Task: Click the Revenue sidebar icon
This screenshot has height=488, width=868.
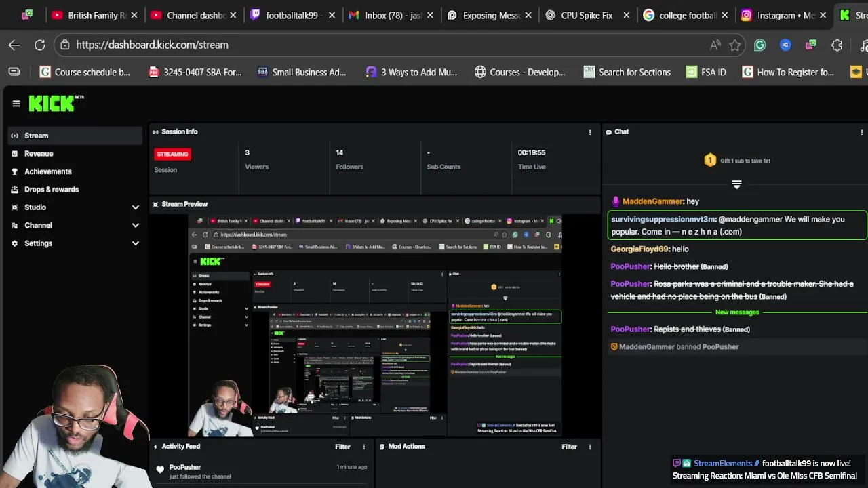Action: click(x=15, y=154)
